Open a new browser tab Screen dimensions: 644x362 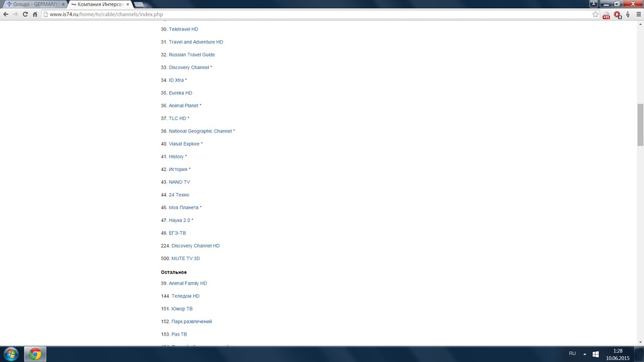tap(139, 4)
